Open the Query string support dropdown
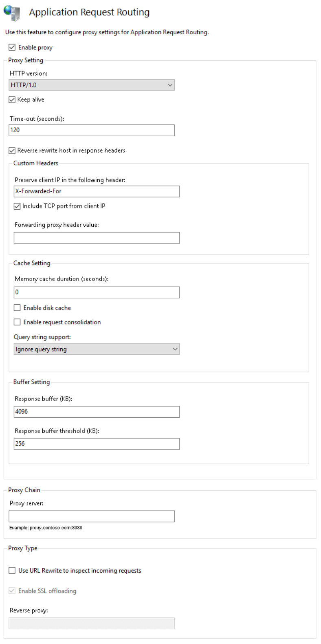This screenshot has height=644, width=321. (174, 349)
